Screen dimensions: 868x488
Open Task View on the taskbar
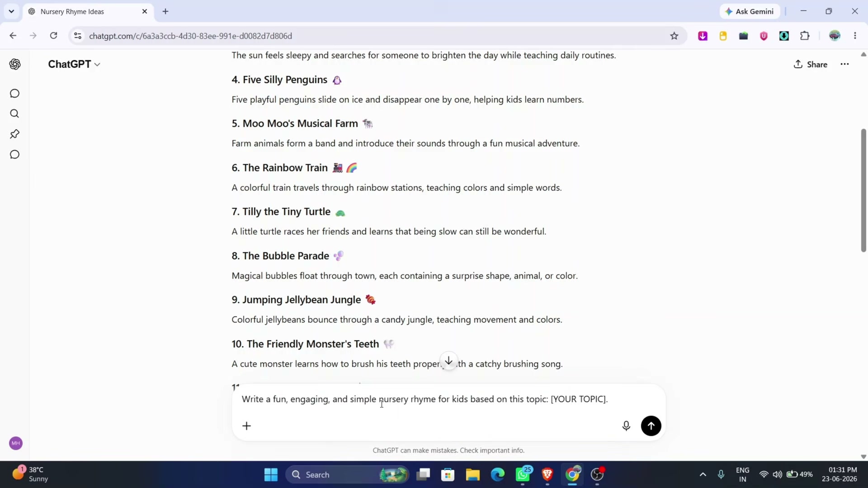click(x=423, y=474)
